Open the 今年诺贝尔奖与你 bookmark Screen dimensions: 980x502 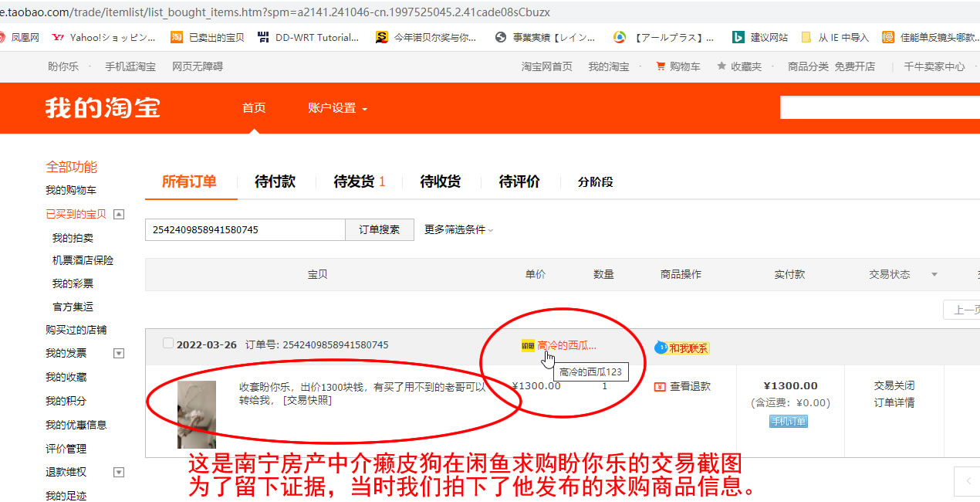pyautogui.click(x=426, y=37)
